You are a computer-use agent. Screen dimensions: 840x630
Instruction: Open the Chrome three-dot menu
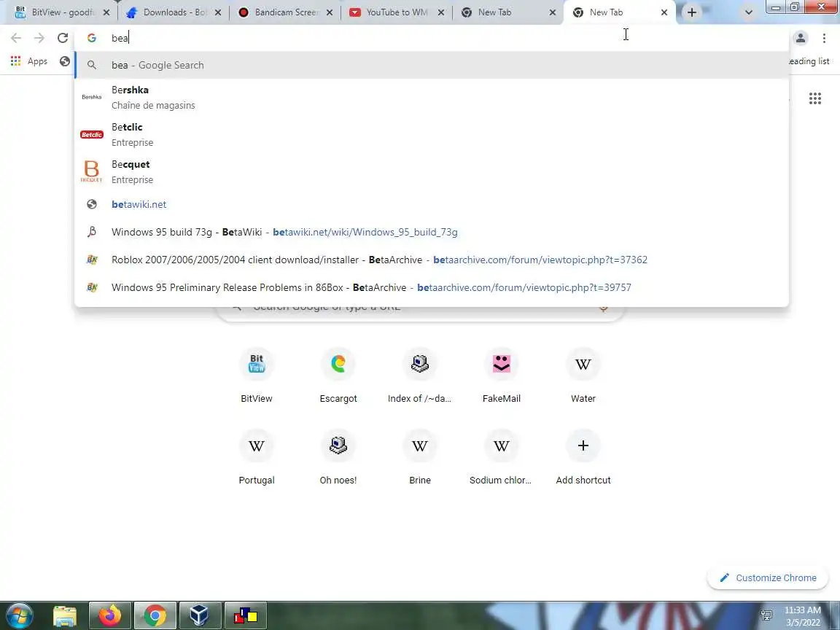(x=824, y=37)
